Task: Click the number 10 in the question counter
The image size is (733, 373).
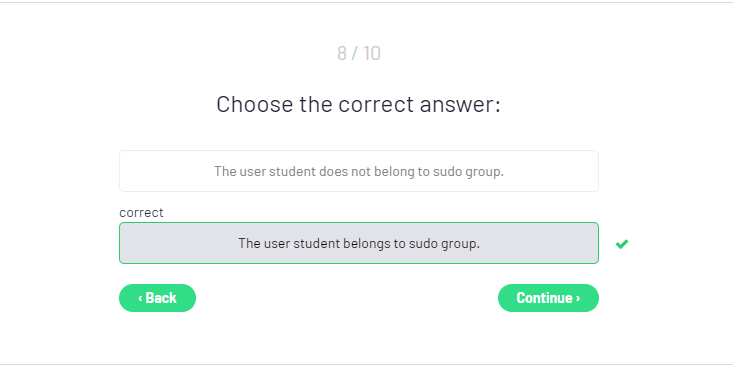Action: tap(372, 53)
